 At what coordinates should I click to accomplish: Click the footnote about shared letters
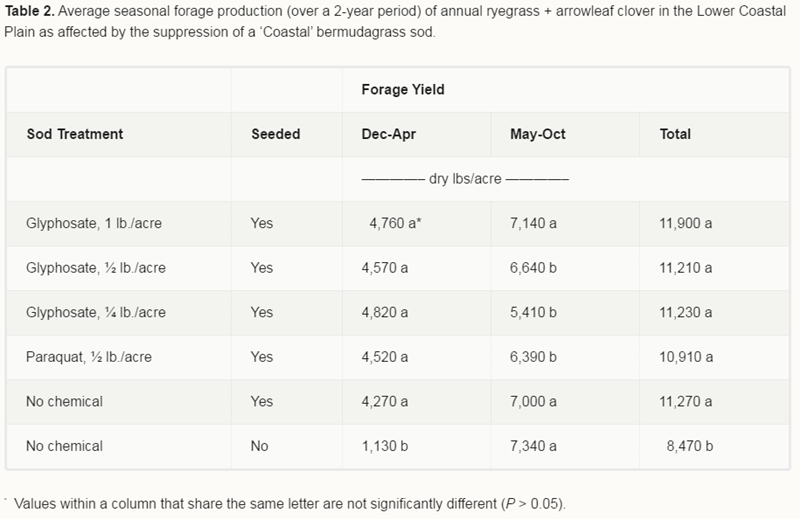pyautogui.click(x=290, y=504)
